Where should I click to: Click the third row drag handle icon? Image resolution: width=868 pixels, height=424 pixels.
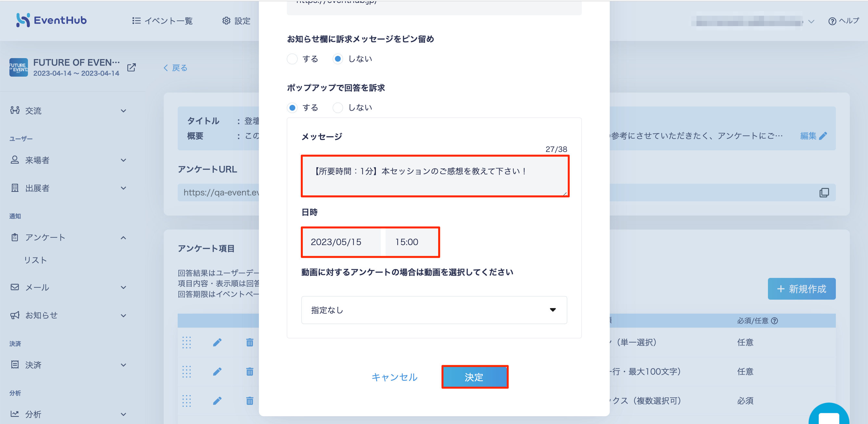(x=186, y=401)
